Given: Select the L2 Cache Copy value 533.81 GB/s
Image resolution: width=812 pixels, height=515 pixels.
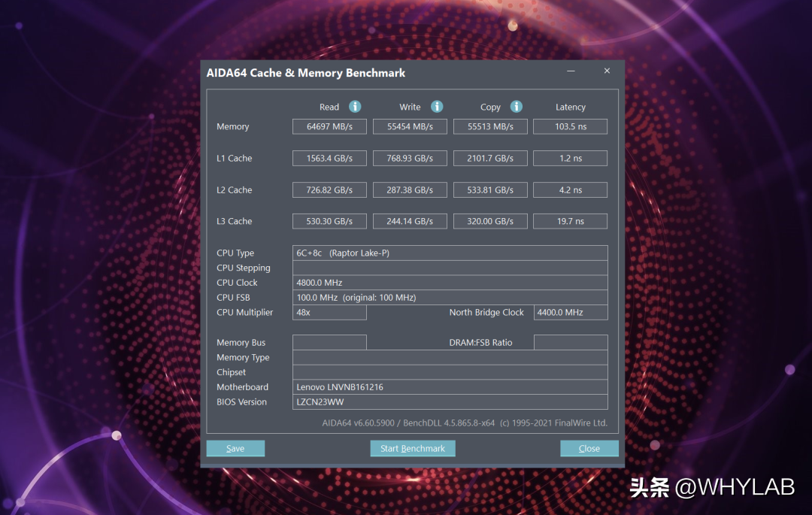Looking at the screenshot, I should pyautogui.click(x=490, y=190).
